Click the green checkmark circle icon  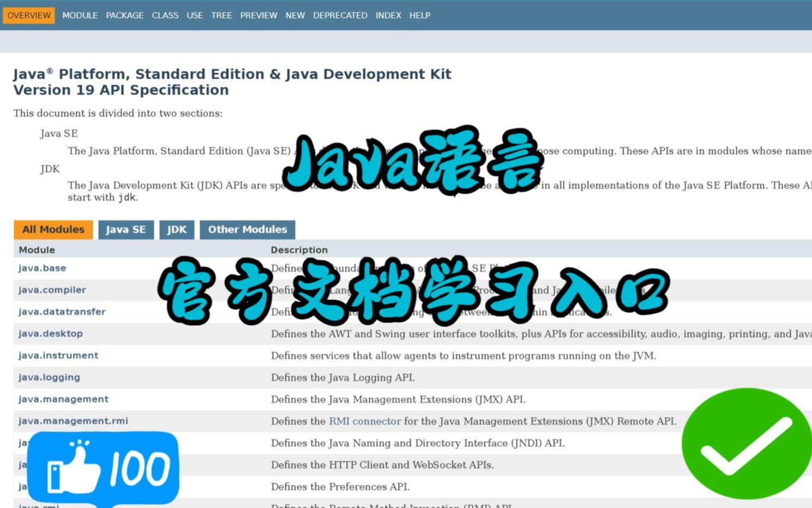(747, 444)
